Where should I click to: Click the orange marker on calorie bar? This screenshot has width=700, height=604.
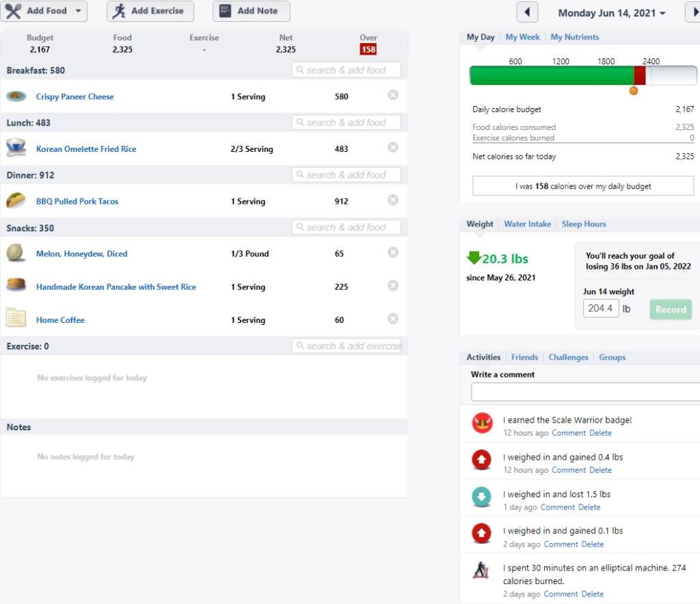click(x=634, y=91)
